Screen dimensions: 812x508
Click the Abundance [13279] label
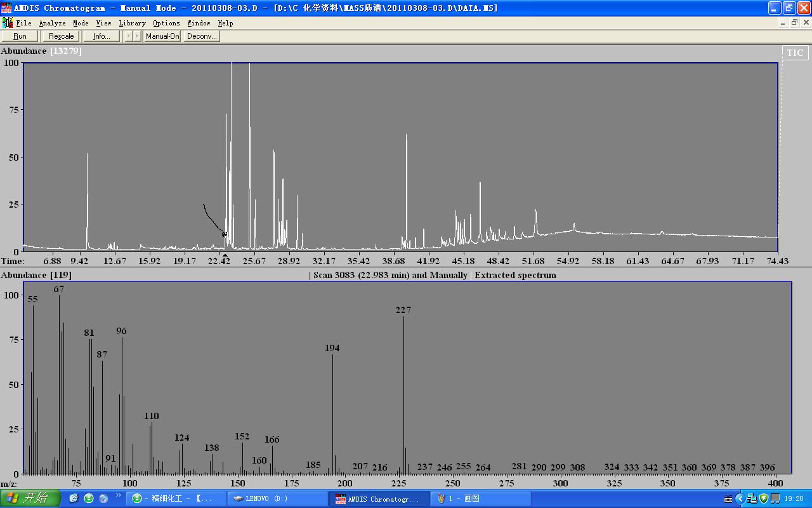pos(41,51)
